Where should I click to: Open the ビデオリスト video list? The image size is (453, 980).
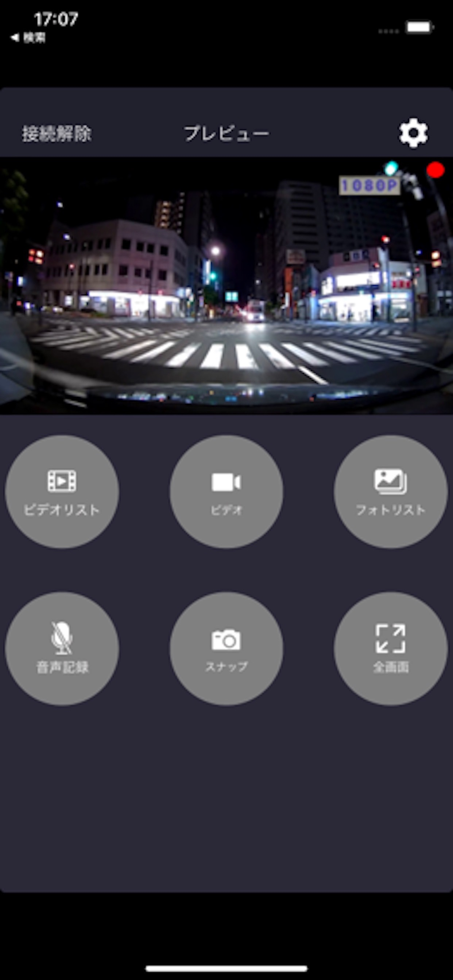click(x=62, y=491)
